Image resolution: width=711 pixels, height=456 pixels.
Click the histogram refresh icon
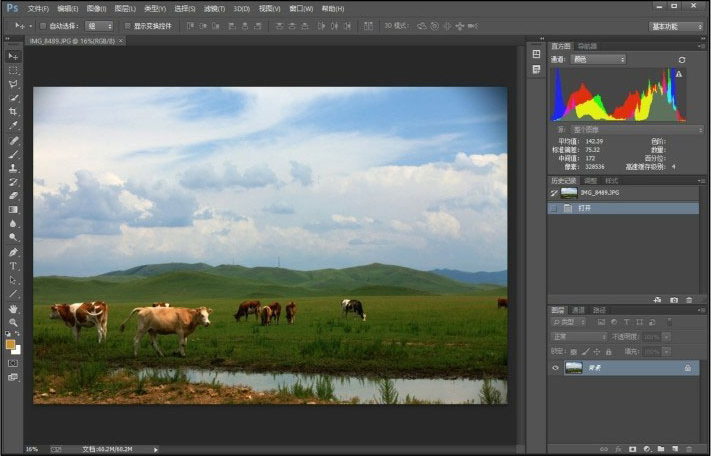683,60
